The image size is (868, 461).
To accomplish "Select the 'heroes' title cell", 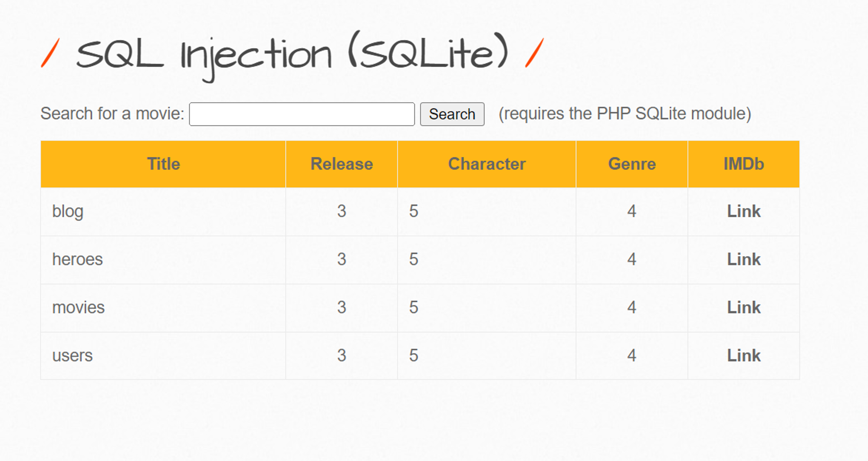I will tap(163, 260).
